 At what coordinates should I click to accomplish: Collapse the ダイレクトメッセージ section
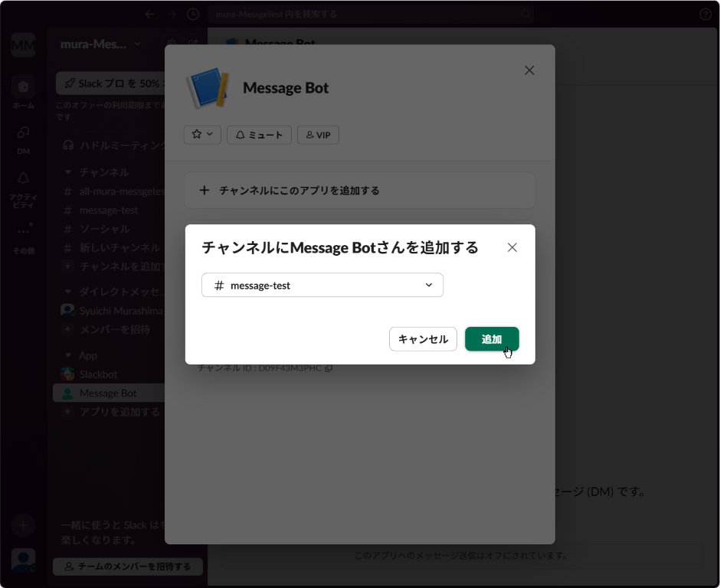click(68, 292)
